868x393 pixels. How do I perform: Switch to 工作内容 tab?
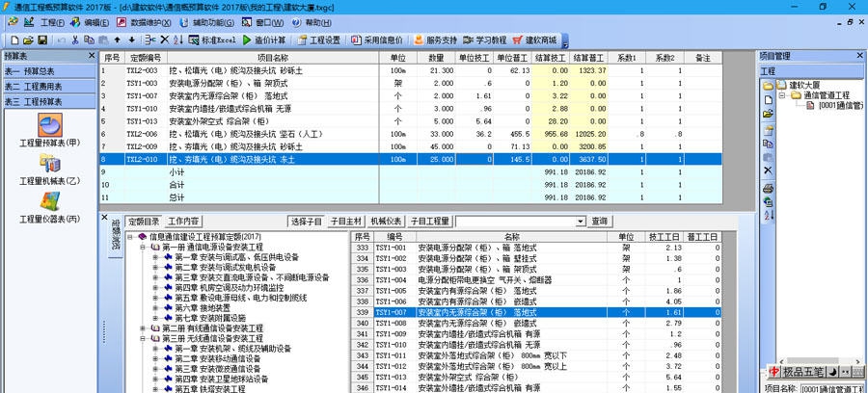click(183, 222)
